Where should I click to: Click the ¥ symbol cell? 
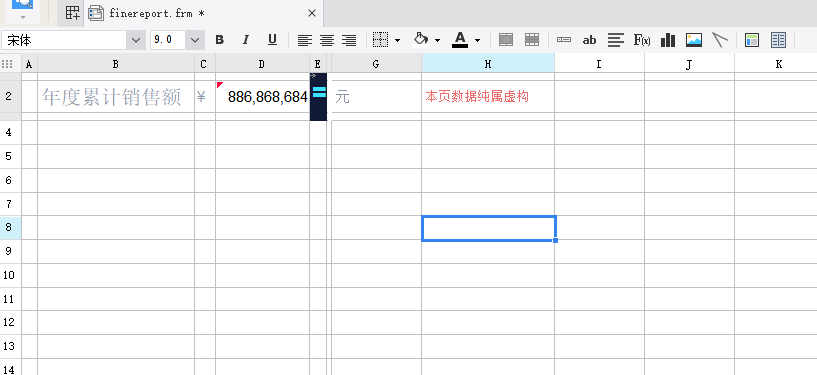click(205, 96)
